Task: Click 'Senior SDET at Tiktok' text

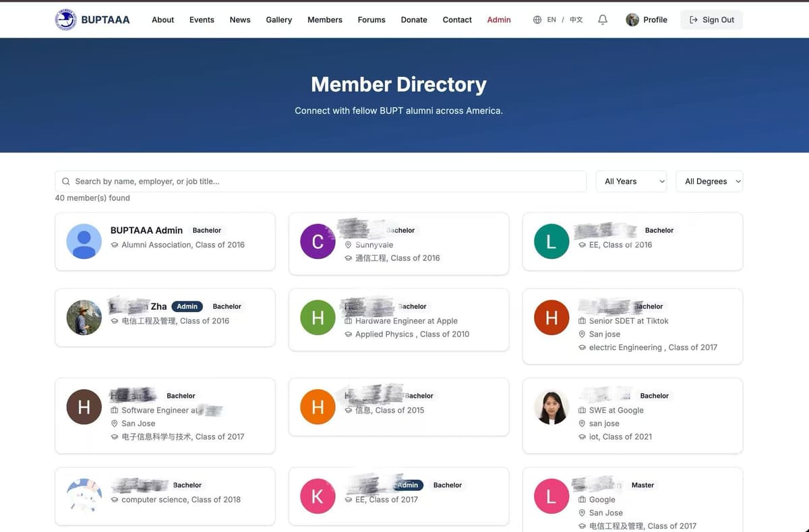Action: (x=629, y=321)
